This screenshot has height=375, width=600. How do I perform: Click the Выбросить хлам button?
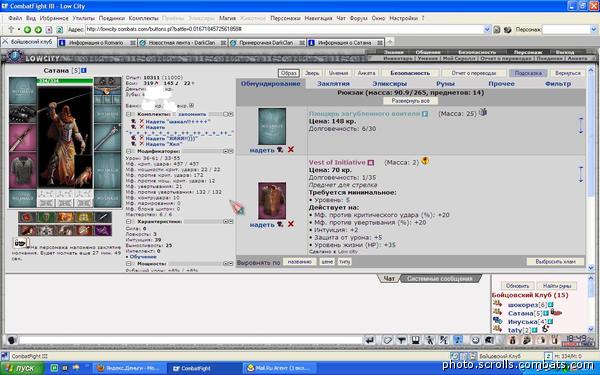[556, 262]
